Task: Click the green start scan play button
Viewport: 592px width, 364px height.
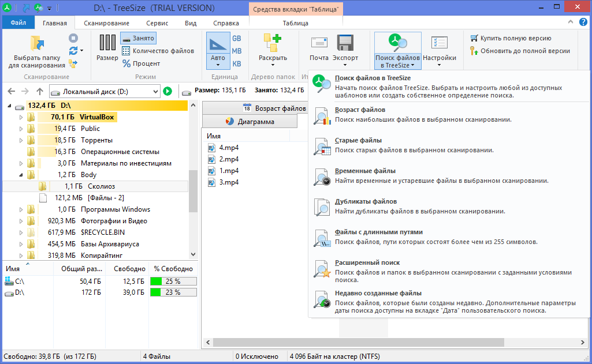Action: coord(167,91)
